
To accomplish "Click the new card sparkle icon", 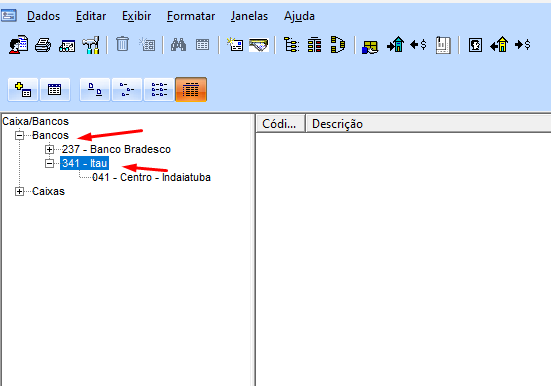I will pyautogui.click(x=235, y=45).
